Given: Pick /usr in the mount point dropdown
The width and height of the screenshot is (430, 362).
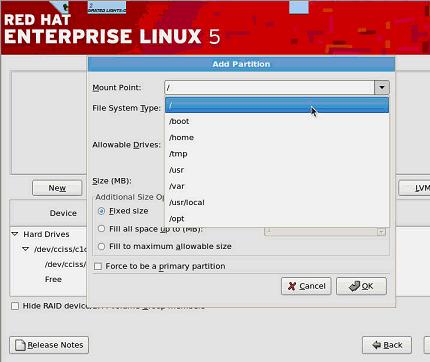Looking at the screenshot, I should pyautogui.click(x=277, y=170).
